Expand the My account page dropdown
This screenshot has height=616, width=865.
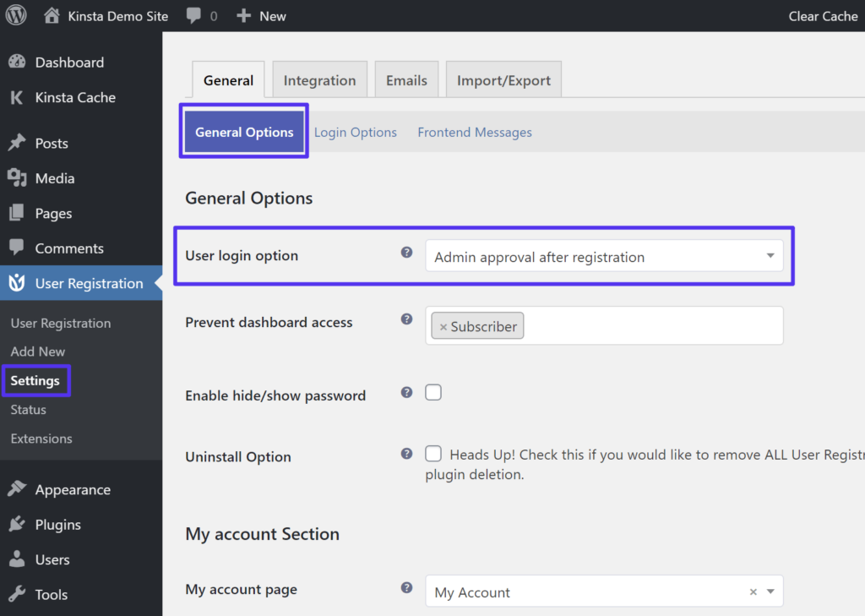[770, 591]
